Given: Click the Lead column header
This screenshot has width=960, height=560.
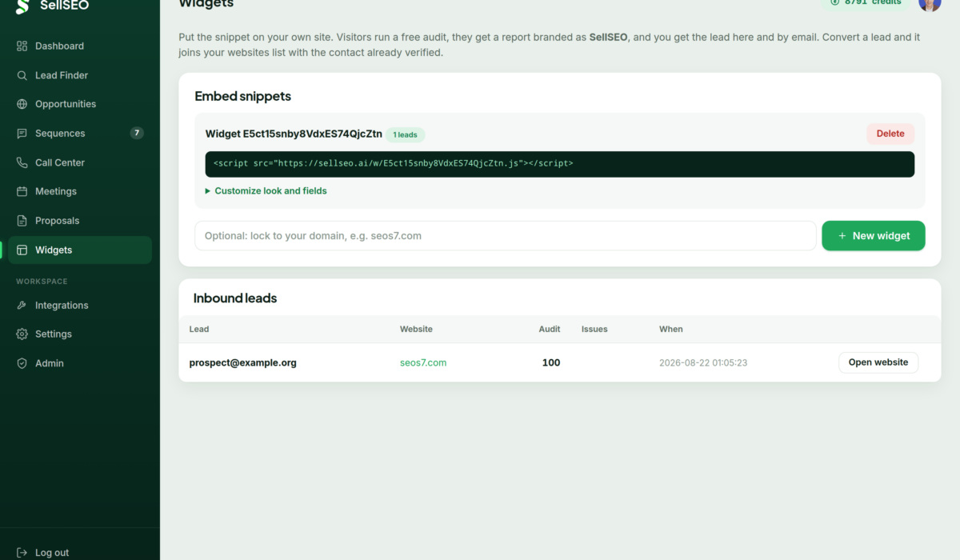Looking at the screenshot, I should [199, 329].
